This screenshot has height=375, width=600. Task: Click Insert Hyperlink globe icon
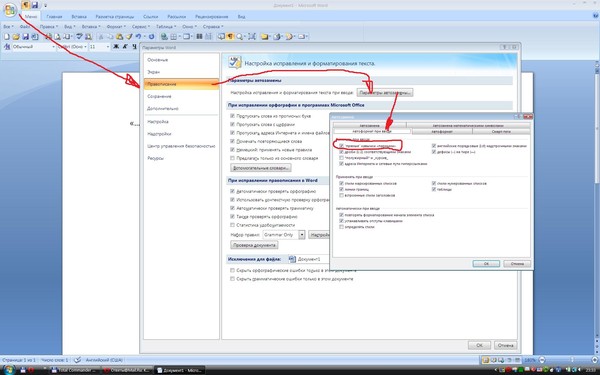coord(165,37)
